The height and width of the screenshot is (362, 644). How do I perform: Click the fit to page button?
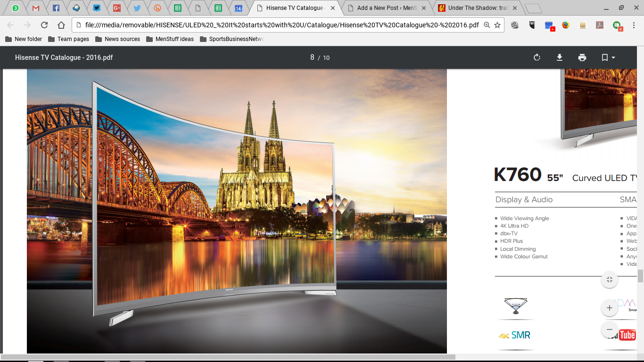(x=609, y=280)
